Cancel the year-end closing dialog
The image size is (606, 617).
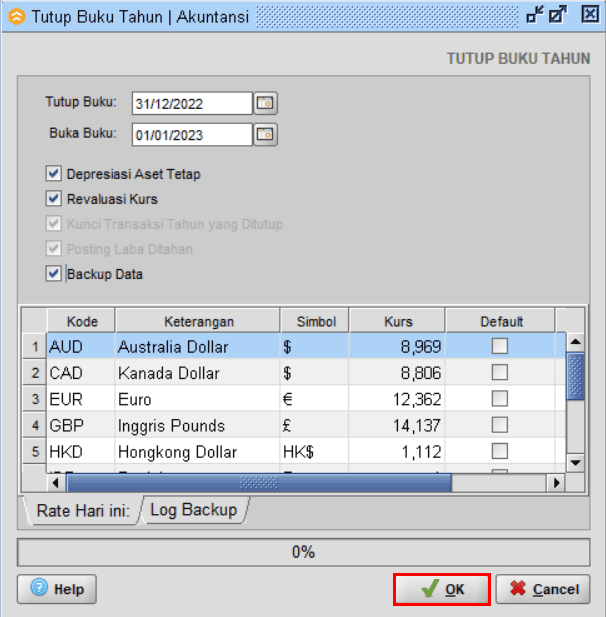543,589
